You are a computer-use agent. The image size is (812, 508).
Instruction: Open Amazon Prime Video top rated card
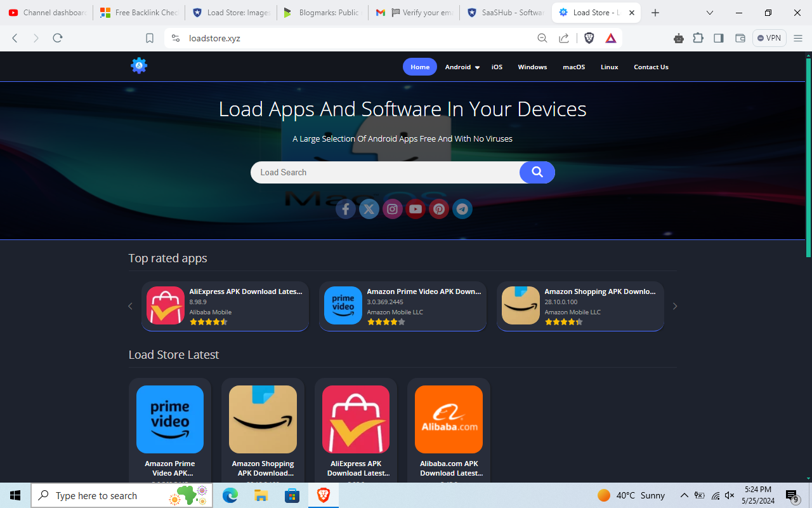coord(403,306)
